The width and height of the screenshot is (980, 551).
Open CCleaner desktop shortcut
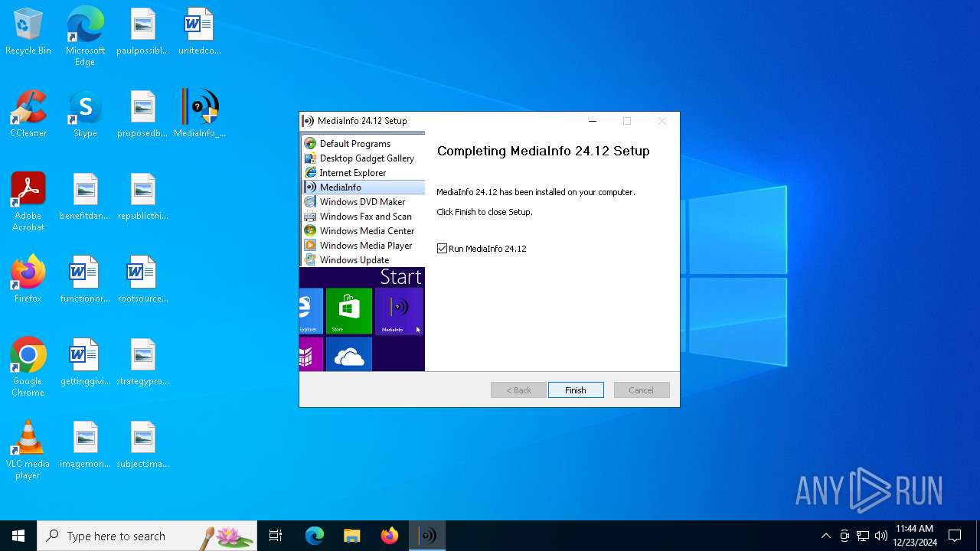[28, 114]
